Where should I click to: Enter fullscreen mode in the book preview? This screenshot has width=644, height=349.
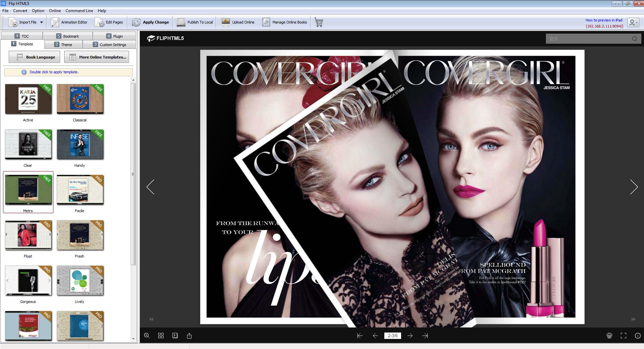click(x=623, y=336)
